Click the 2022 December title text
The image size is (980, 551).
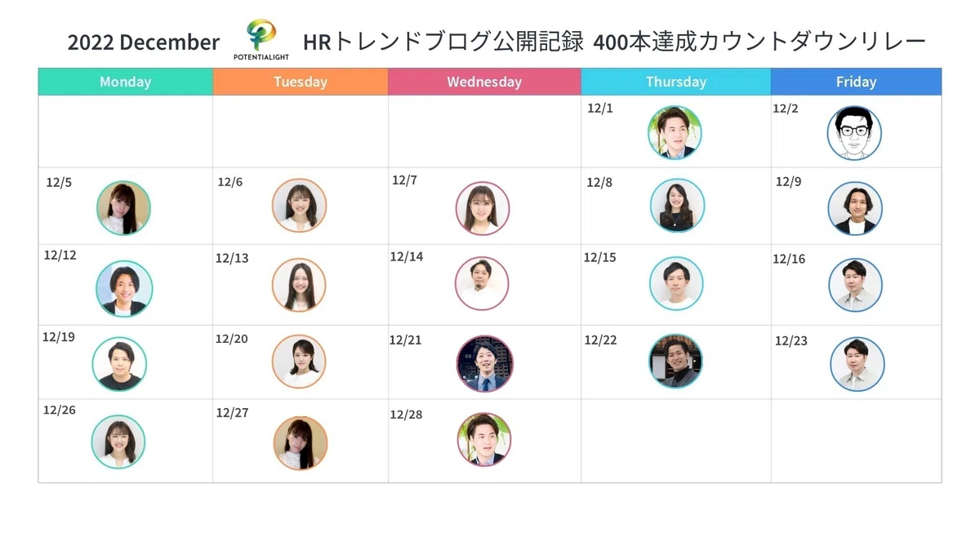[144, 42]
